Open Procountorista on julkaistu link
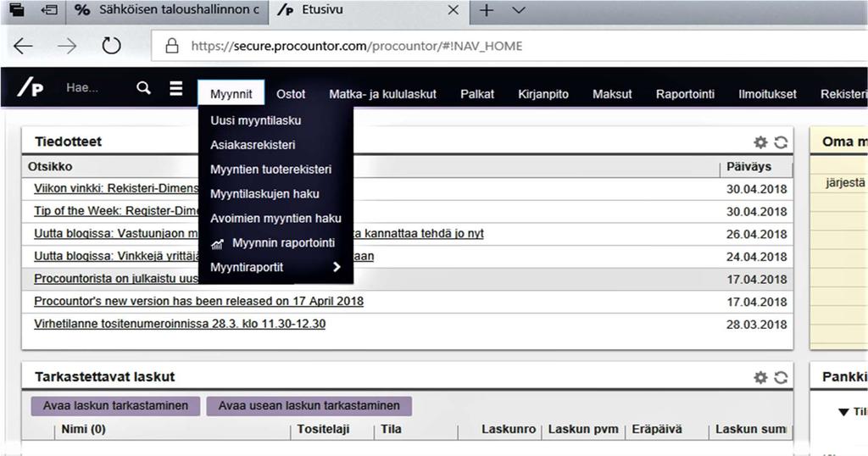The image size is (868, 456). 116,278
